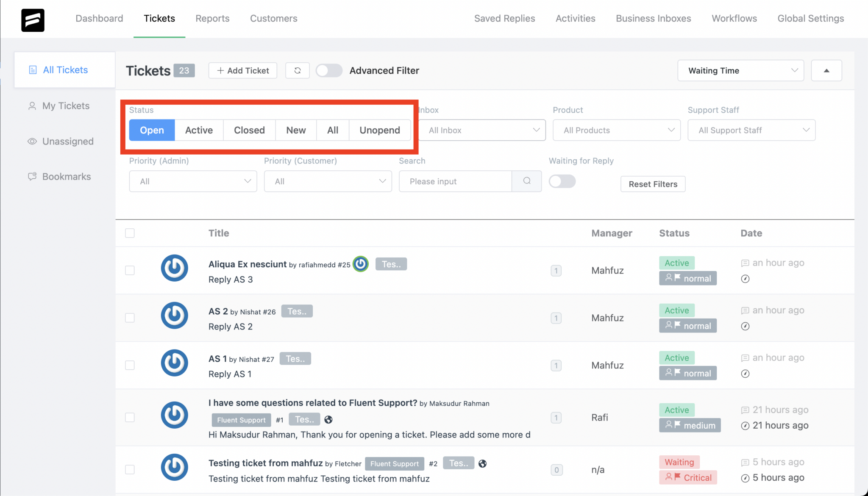This screenshot has height=496, width=868.
Task: Click the refresh tickets icon
Action: (297, 70)
